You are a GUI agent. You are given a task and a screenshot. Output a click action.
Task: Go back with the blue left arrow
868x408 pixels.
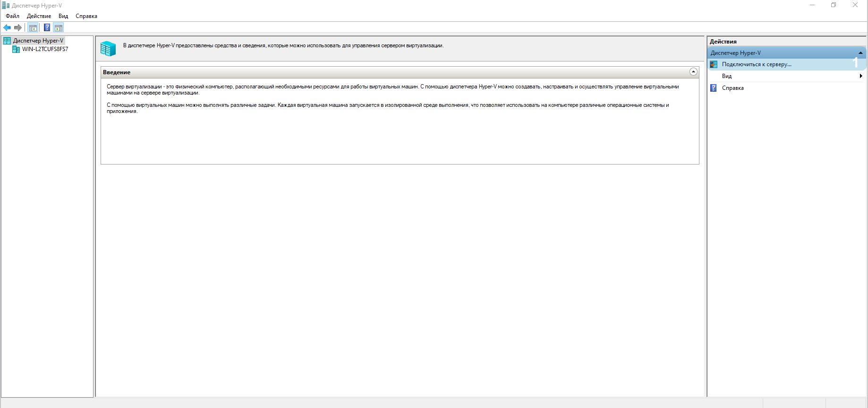(x=7, y=27)
